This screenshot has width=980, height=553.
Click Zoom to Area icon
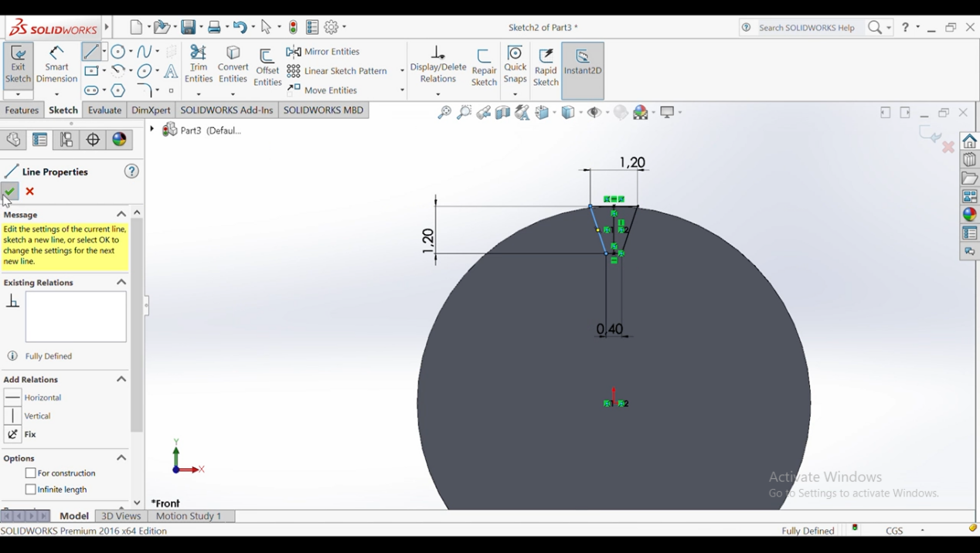464,113
